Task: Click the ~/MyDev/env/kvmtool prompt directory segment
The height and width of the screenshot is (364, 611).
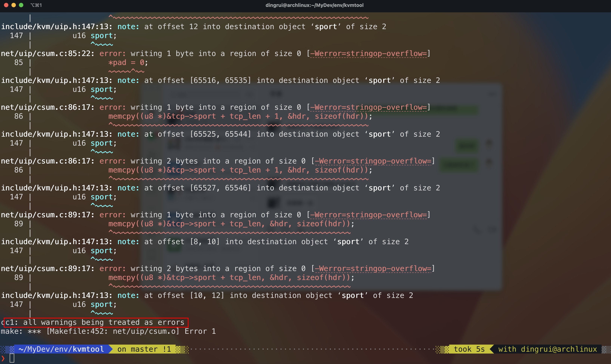Action: click(61, 349)
